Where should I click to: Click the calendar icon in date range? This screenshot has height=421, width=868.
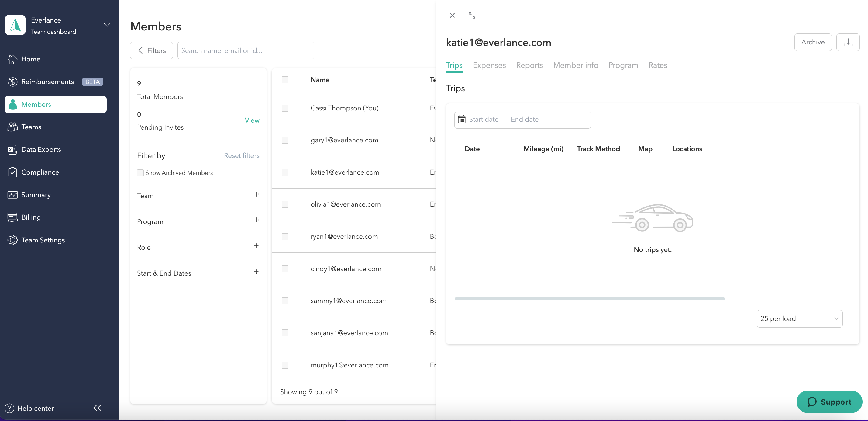coord(462,120)
